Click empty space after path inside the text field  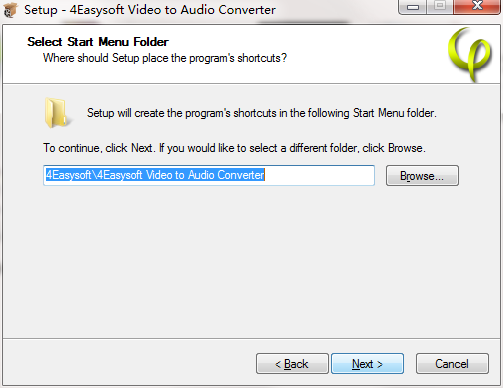[320, 175]
